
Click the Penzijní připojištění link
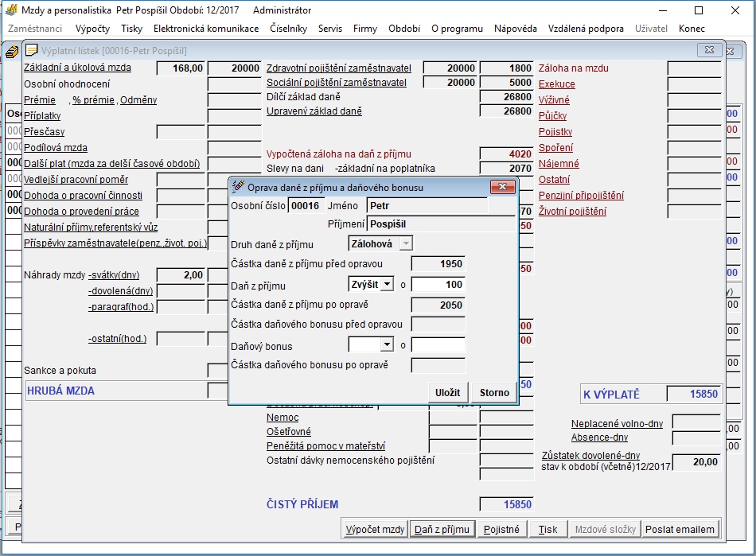581,195
